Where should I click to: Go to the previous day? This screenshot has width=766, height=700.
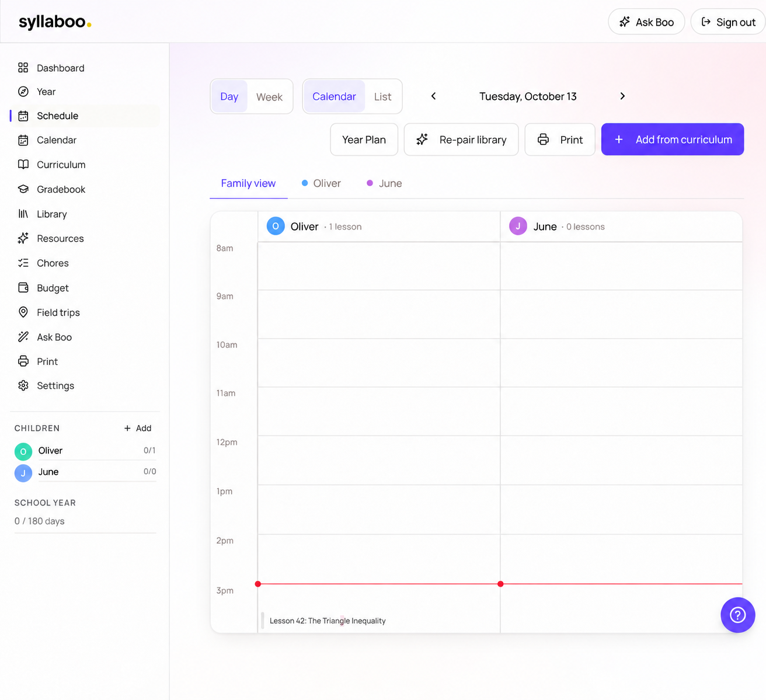point(433,96)
